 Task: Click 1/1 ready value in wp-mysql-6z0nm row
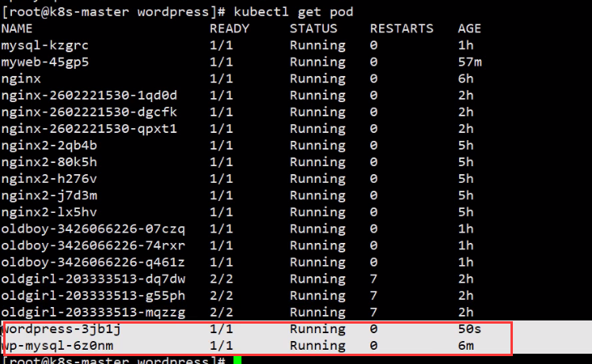(x=222, y=346)
